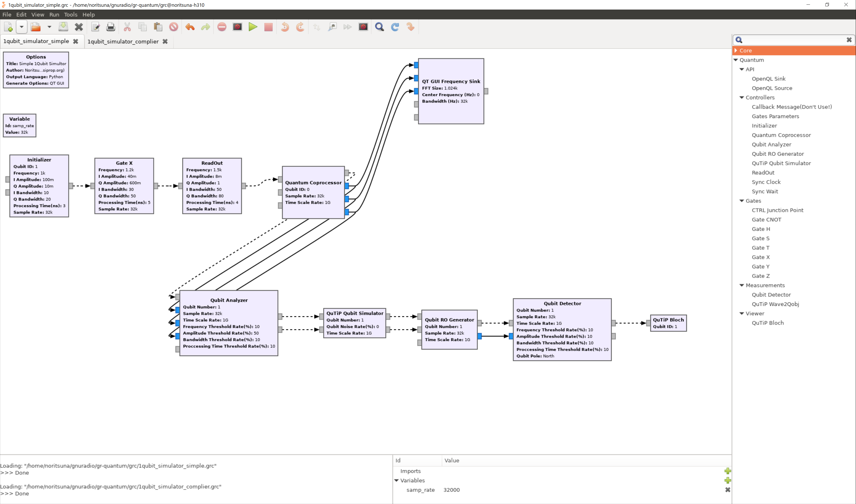
Task: Click the find blocks magnifier icon
Action: pos(379,27)
